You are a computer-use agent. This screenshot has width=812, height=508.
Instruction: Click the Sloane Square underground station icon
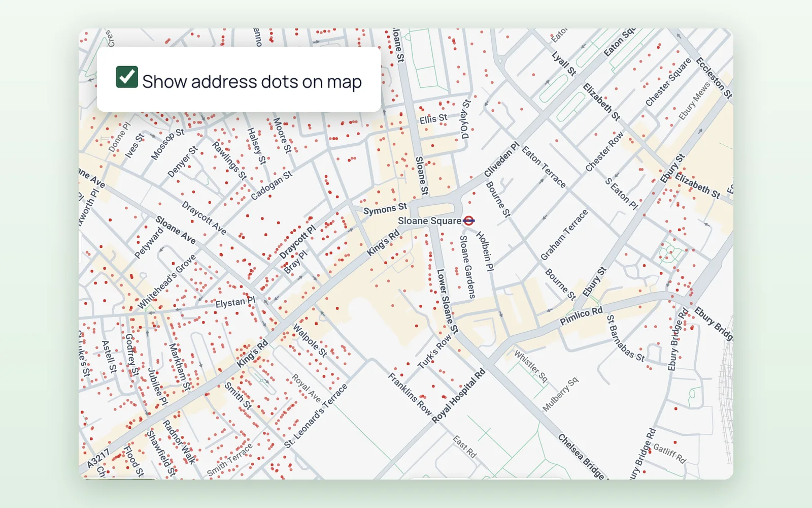point(469,220)
